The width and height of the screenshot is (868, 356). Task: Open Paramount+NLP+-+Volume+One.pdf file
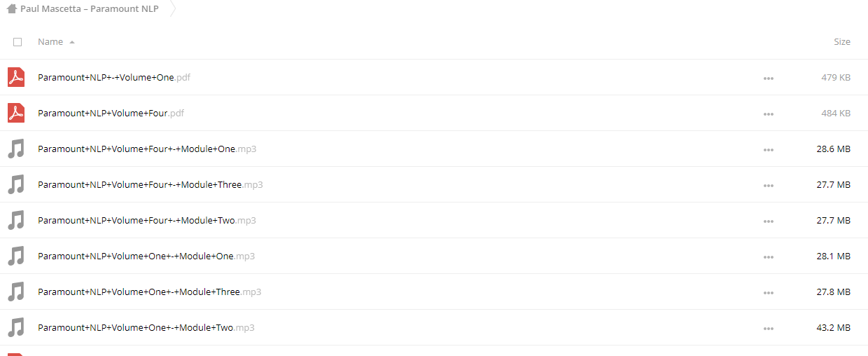pyautogui.click(x=114, y=77)
